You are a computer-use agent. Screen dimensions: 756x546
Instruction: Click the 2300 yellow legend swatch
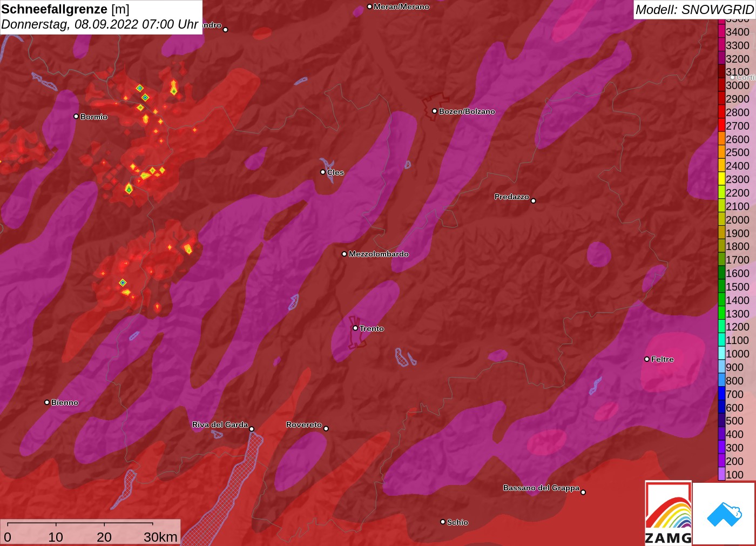pyautogui.click(x=721, y=179)
